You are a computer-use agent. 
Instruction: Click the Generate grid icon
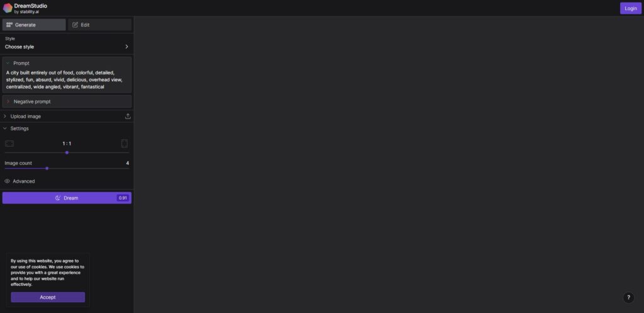pos(9,25)
